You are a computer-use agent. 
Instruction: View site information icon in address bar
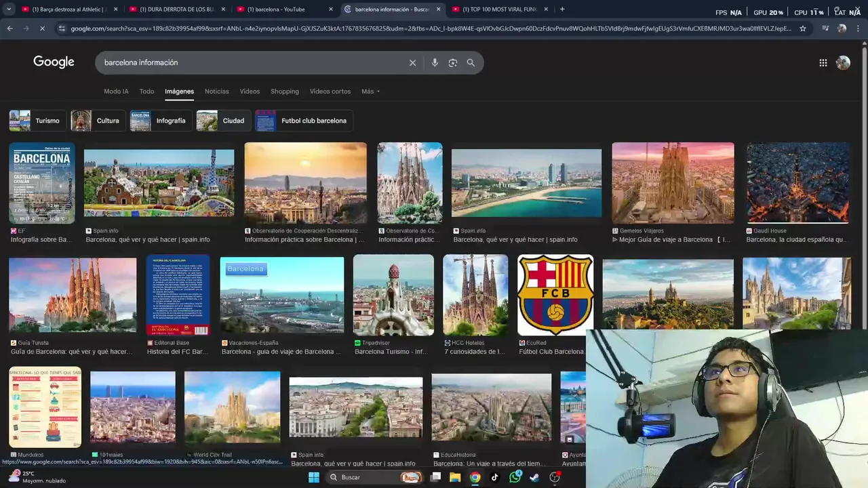click(x=62, y=28)
